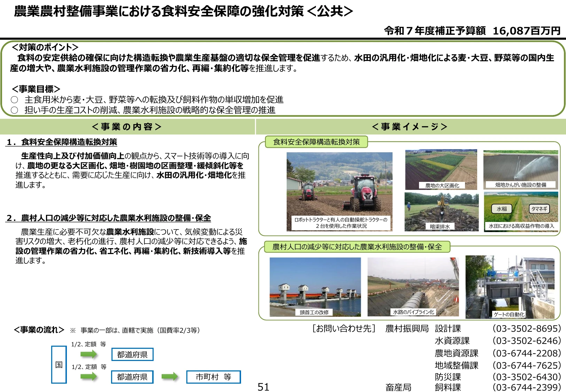566x392 pixels.
Task: Click the ＜事業目標＞ heading
Action: tap(36, 89)
